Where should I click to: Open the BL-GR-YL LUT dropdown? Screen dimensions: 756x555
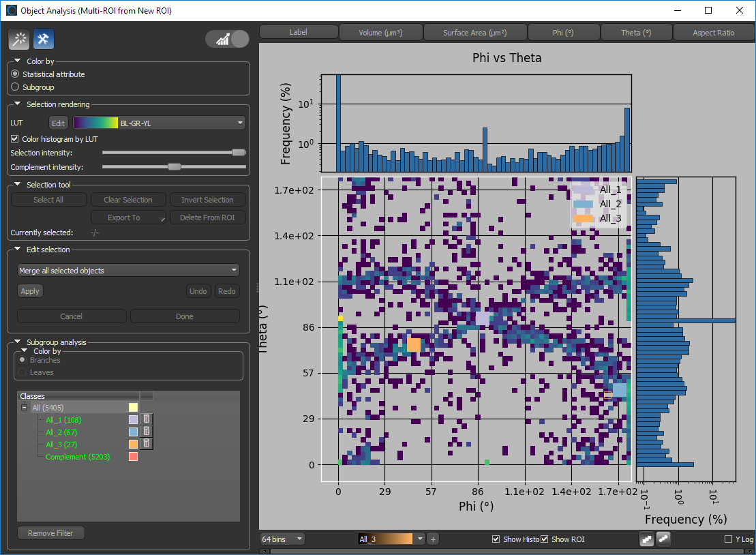tap(159, 123)
